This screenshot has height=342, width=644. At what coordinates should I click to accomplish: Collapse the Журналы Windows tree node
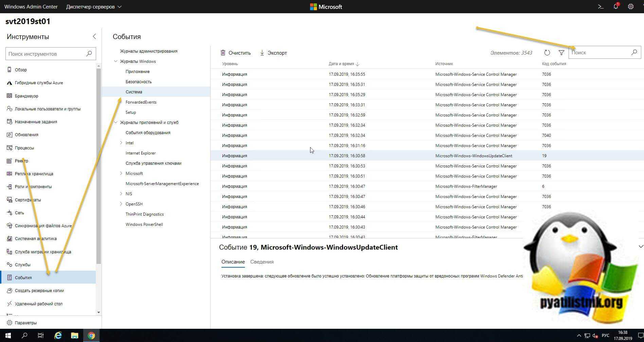(x=116, y=61)
